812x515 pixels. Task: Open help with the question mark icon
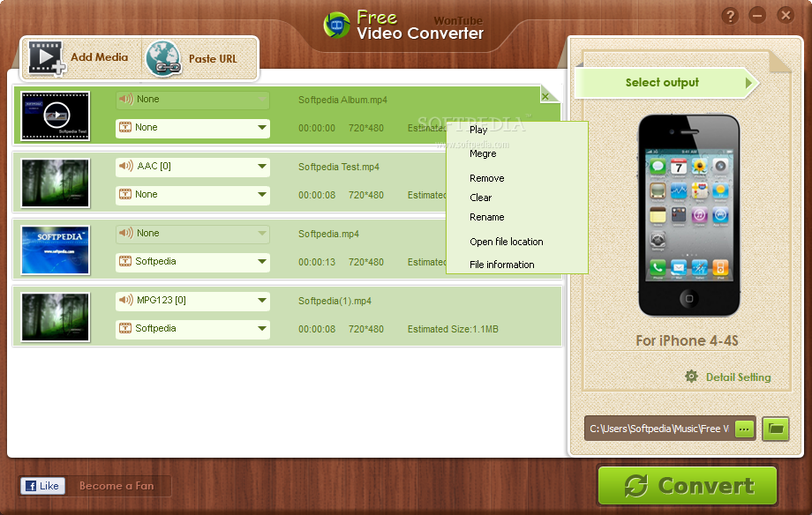[730, 16]
